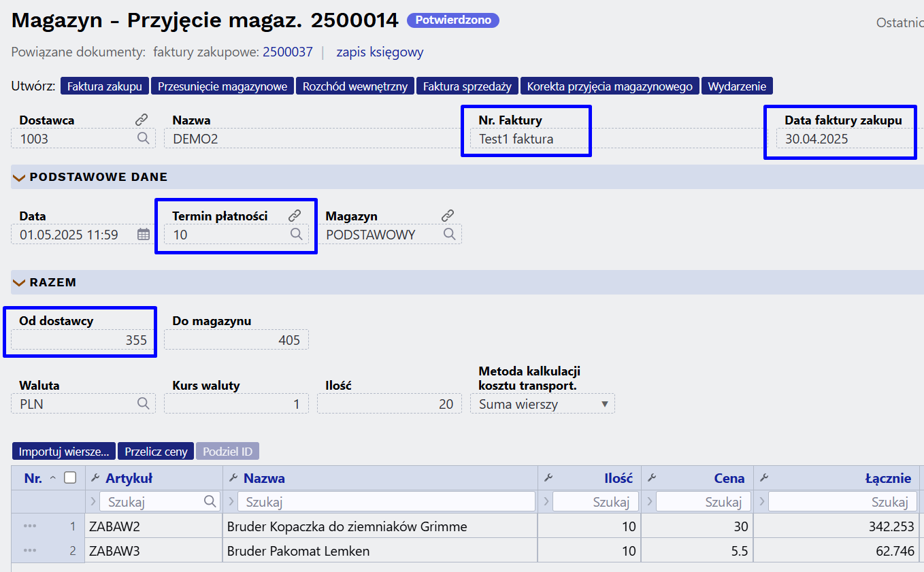Select total cell 62.746
924x572 pixels.
pyautogui.click(x=836, y=551)
